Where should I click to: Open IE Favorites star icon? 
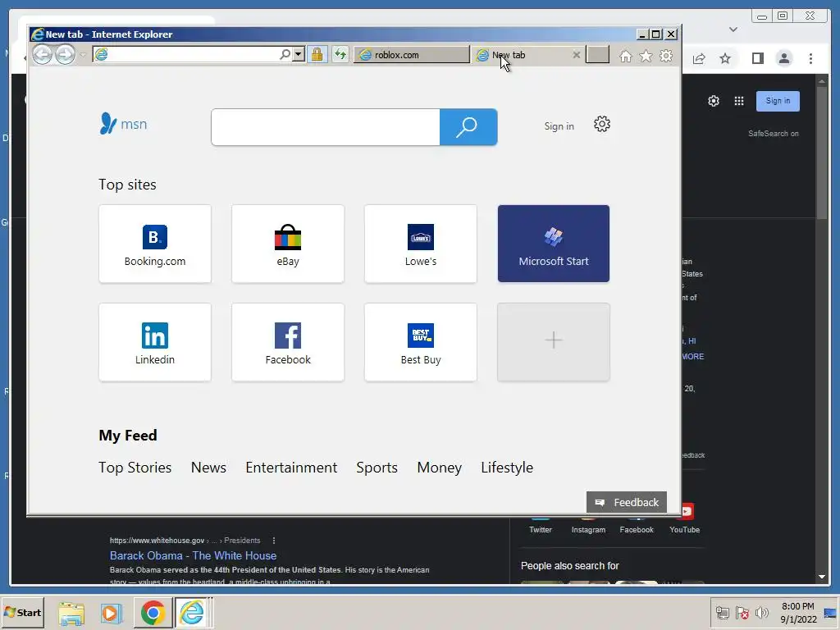pyautogui.click(x=646, y=56)
